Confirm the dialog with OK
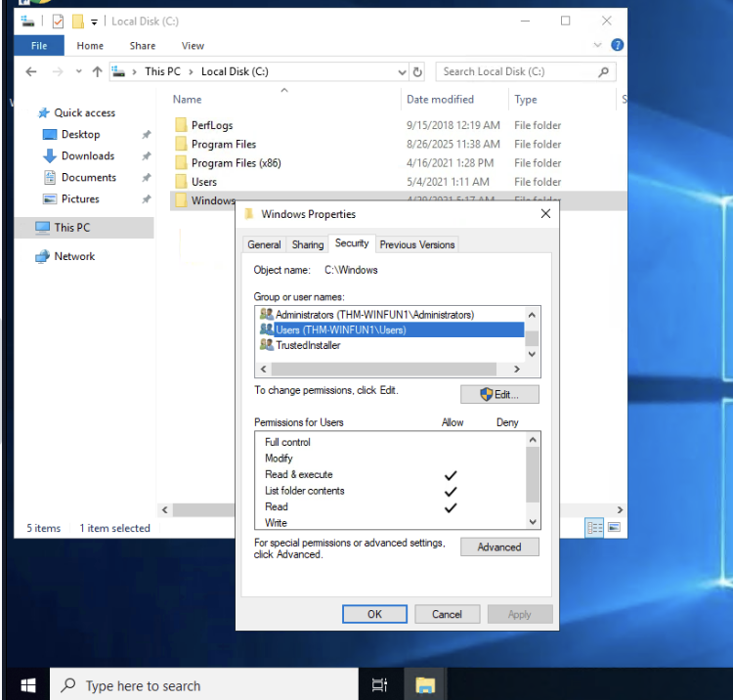The width and height of the screenshot is (733, 700). click(x=374, y=614)
